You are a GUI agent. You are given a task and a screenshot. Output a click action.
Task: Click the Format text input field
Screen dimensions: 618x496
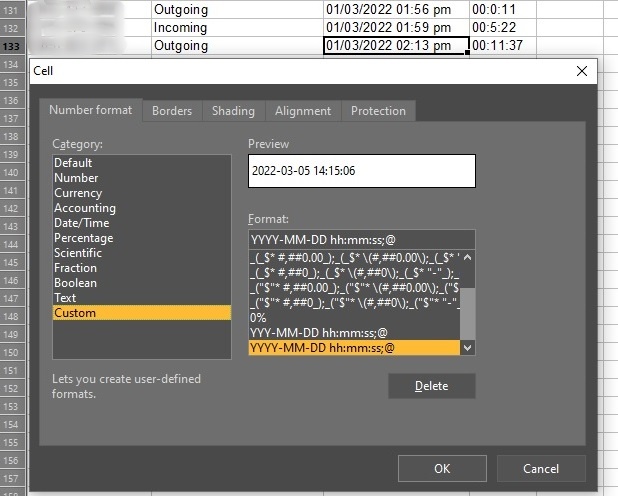[x=361, y=240]
